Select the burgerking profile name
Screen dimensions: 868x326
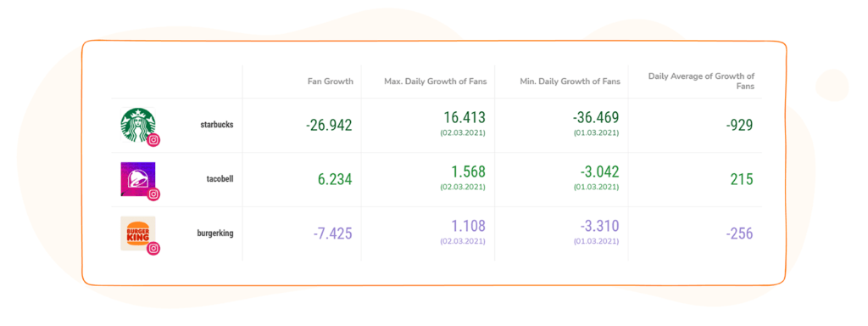215,233
